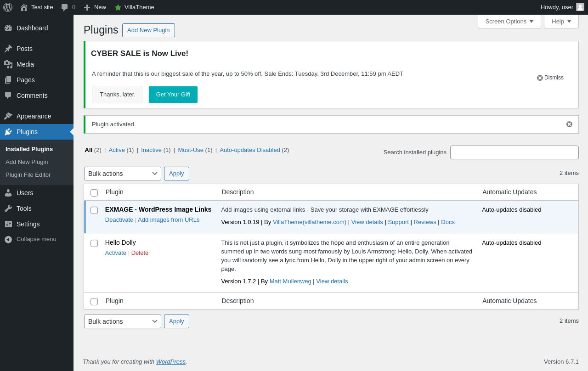Close the Plugin activated notice

click(569, 124)
